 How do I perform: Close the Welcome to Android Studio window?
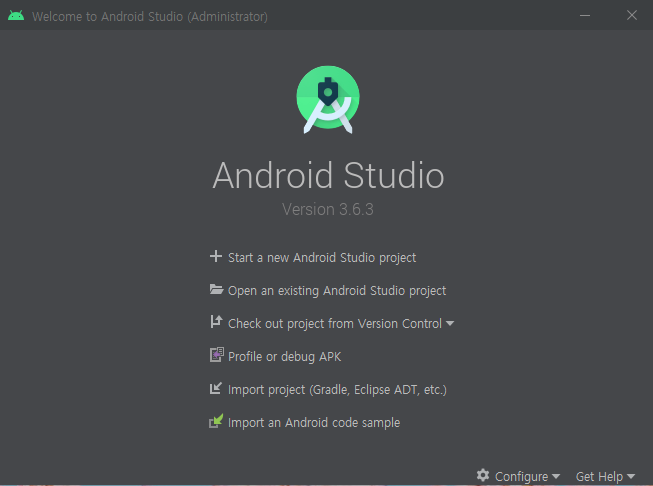point(632,15)
